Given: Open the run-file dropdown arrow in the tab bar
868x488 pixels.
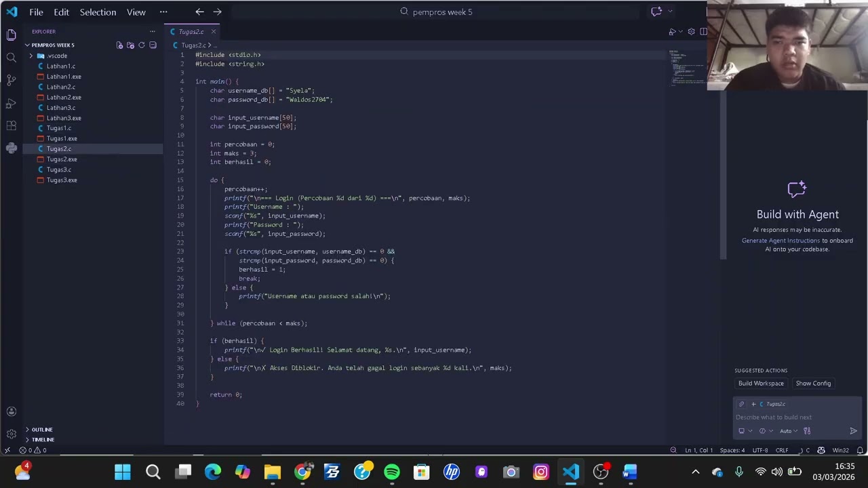Looking at the screenshot, I should click(x=680, y=32).
